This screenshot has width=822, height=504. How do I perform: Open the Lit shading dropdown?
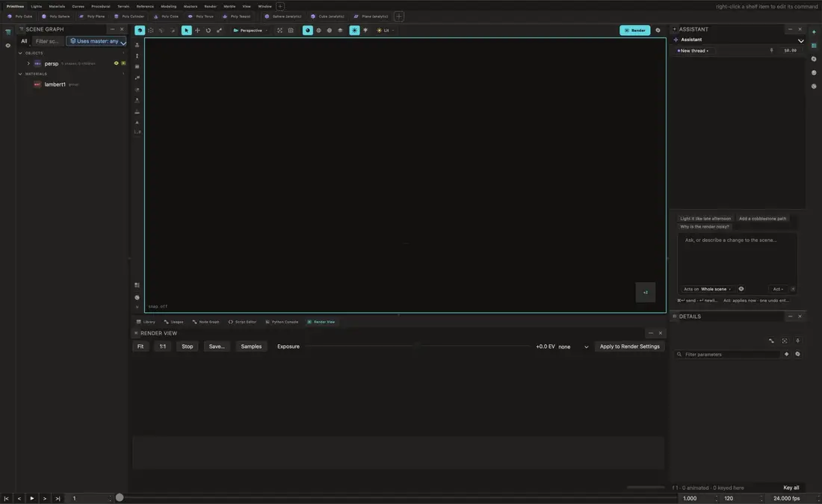386,31
